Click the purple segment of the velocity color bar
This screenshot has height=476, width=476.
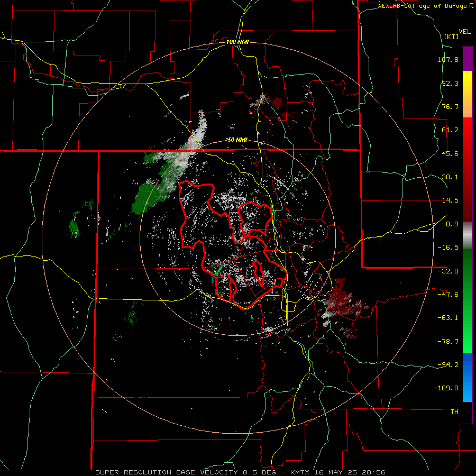467,59
